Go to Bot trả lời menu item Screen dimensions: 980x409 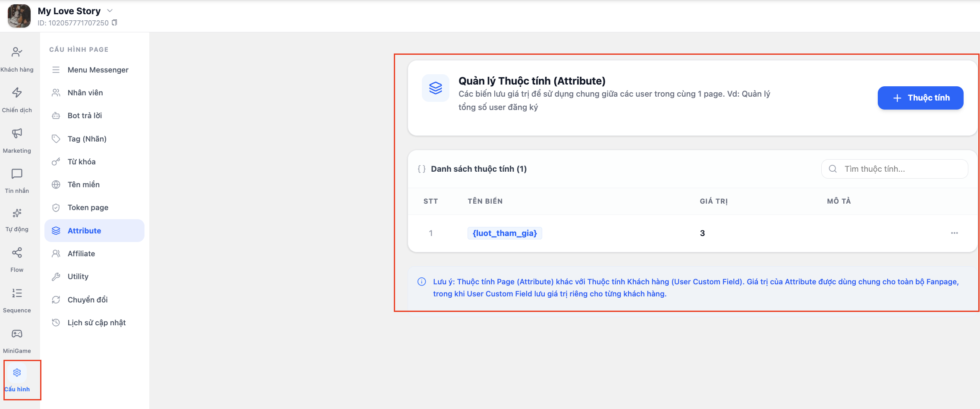pyautogui.click(x=85, y=116)
